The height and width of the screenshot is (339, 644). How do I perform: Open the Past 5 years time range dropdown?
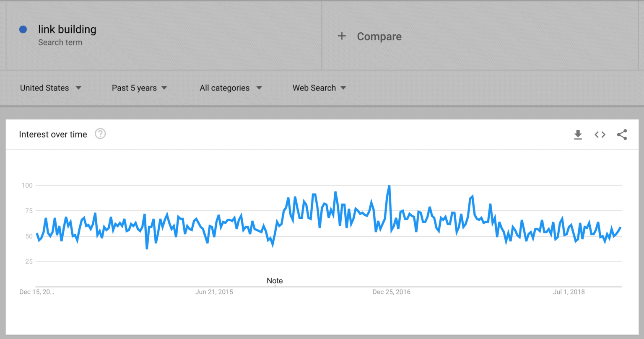tap(139, 88)
